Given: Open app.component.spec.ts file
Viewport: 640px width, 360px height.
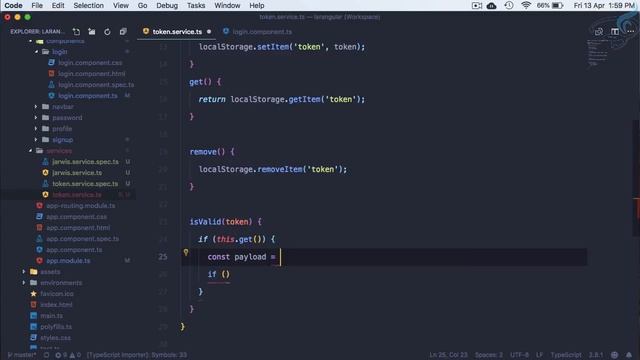Looking at the screenshot, I should pyautogui.click(x=82, y=239).
